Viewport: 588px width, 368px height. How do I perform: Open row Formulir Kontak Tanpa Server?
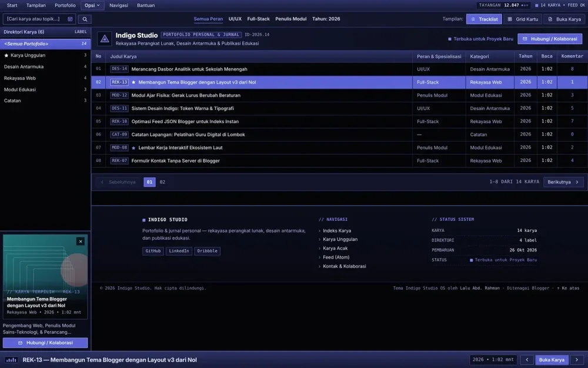coord(339,161)
